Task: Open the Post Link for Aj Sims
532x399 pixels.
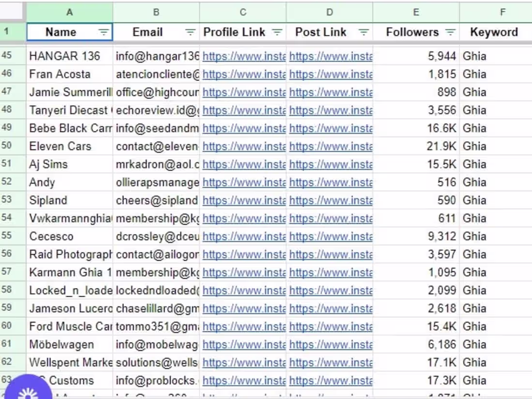Action: point(330,164)
